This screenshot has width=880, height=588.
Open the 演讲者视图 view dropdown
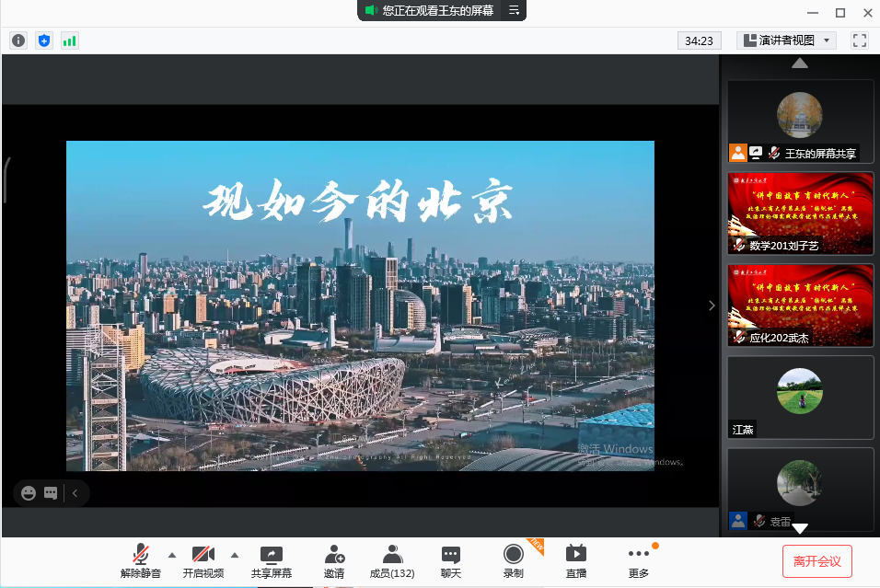(x=786, y=40)
